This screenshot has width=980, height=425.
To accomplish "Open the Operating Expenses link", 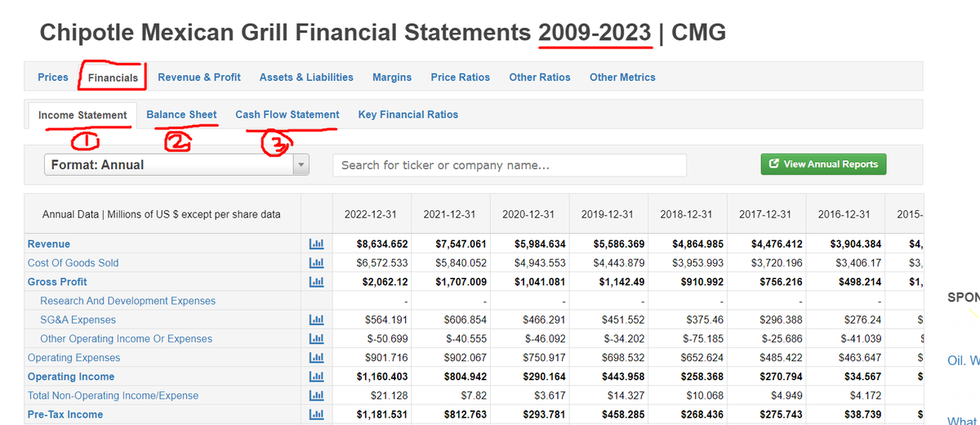I will coord(73,358).
